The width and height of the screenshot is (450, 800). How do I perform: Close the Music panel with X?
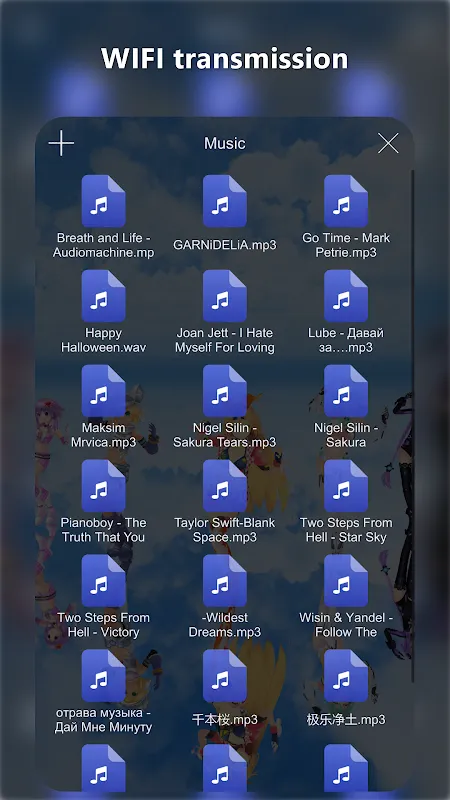click(x=388, y=143)
